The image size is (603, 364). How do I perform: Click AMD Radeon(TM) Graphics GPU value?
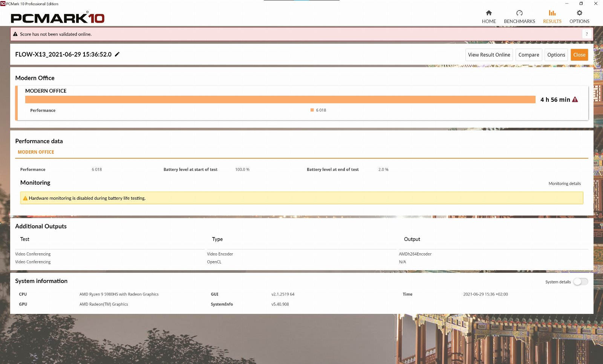104,304
